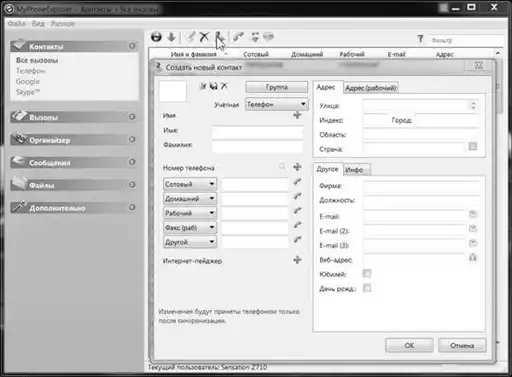Open the Другой phone type dropdown

(190, 242)
